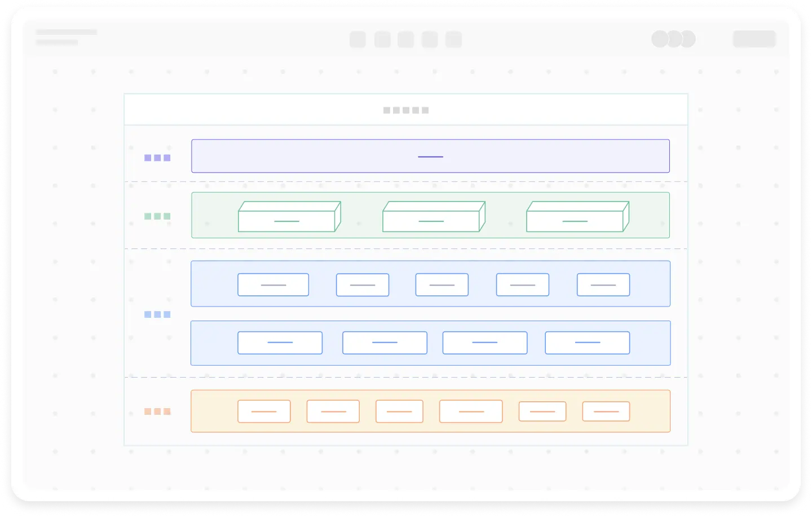Image resolution: width=812 pixels, height=517 pixels.
Task: Click the fourth gray toolbar icon at top center
Action: pyautogui.click(x=430, y=40)
